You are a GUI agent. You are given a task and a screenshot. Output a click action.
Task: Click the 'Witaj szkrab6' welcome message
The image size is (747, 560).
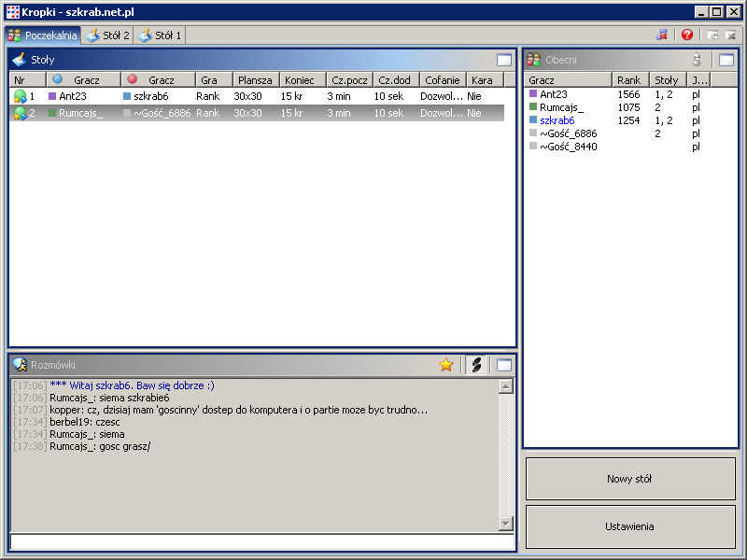pyautogui.click(x=132, y=385)
